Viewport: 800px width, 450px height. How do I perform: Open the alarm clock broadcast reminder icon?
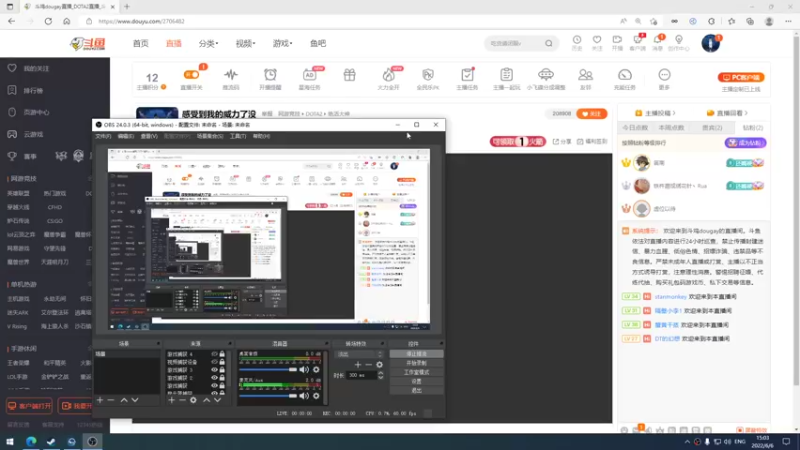click(270, 74)
